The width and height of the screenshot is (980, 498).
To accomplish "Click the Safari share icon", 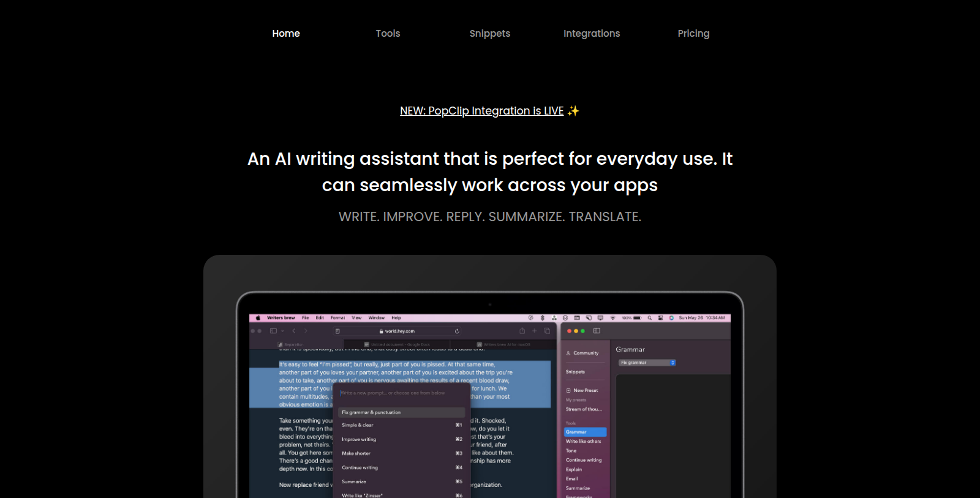I will [522, 331].
